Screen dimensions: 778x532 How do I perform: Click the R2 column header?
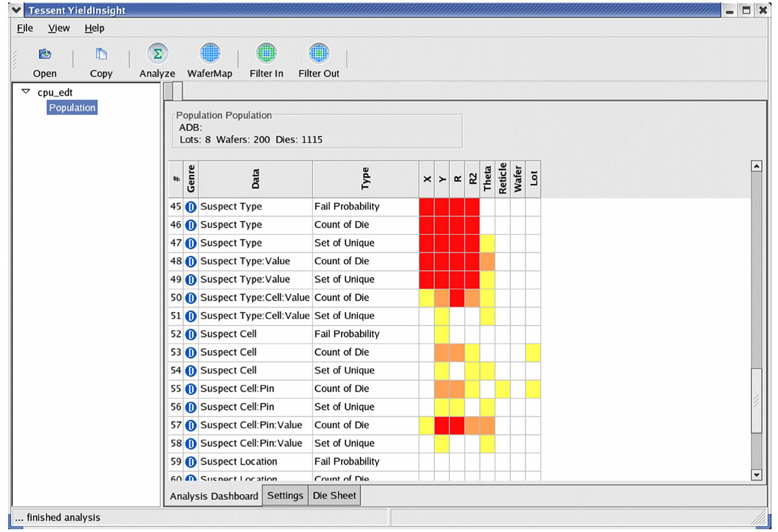472,179
